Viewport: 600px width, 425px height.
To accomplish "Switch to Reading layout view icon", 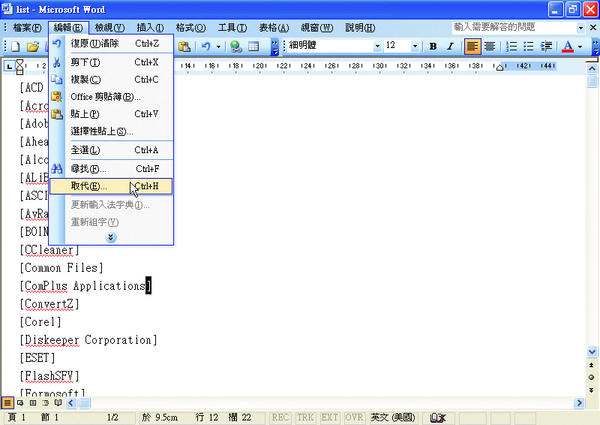I will [x=58, y=402].
